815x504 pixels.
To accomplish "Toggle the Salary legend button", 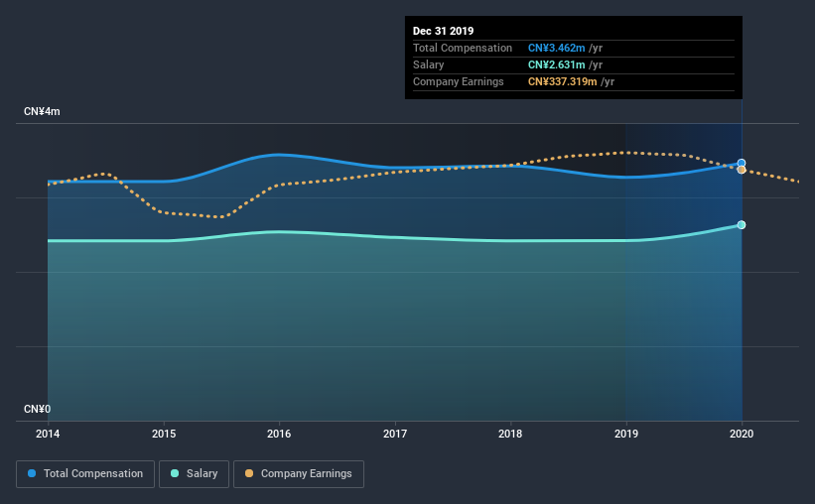I will [194, 474].
